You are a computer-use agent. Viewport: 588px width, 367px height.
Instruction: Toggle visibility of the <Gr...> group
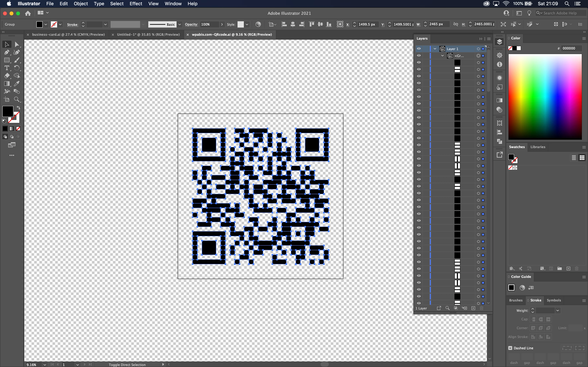pos(419,56)
